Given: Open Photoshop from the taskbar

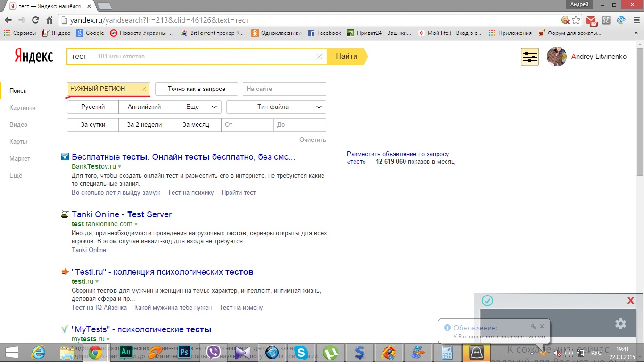Looking at the screenshot, I should tap(185, 352).
